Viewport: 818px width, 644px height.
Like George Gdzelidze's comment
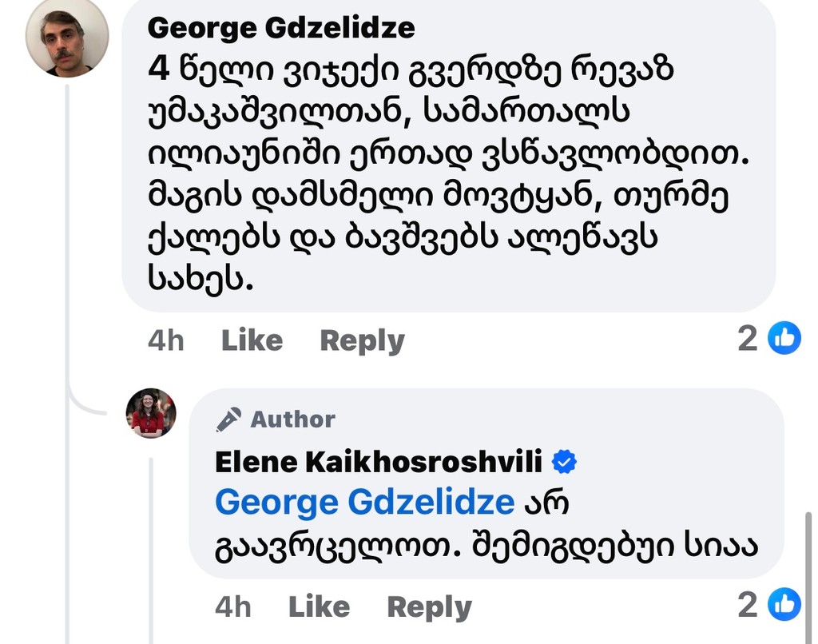pyautogui.click(x=252, y=340)
